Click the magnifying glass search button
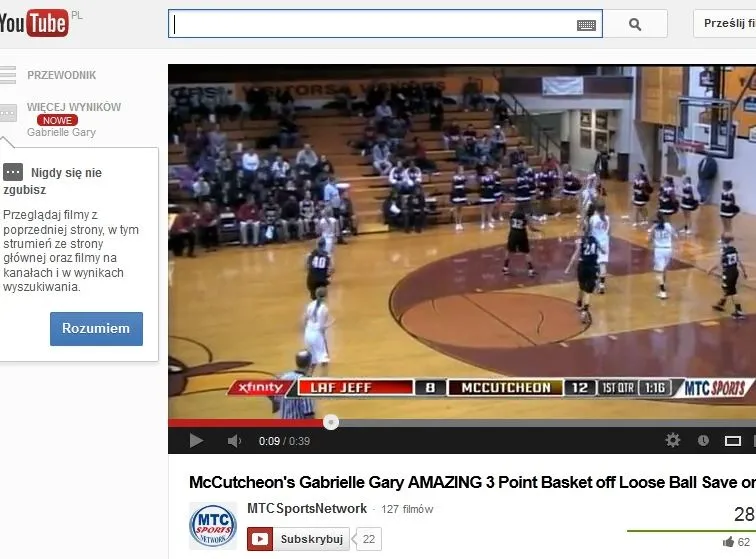 pyautogui.click(x=635, y=24)
